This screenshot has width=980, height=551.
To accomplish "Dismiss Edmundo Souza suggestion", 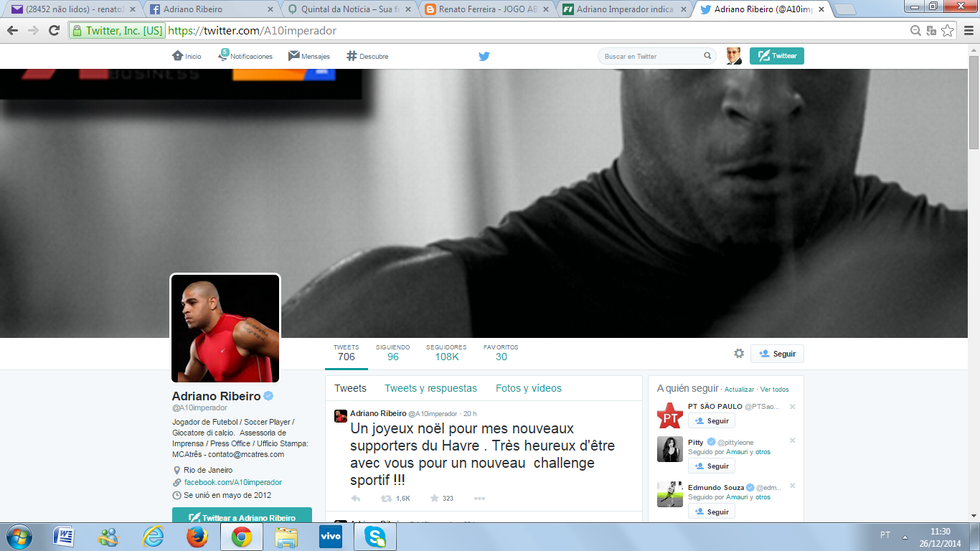I will 793,486.
